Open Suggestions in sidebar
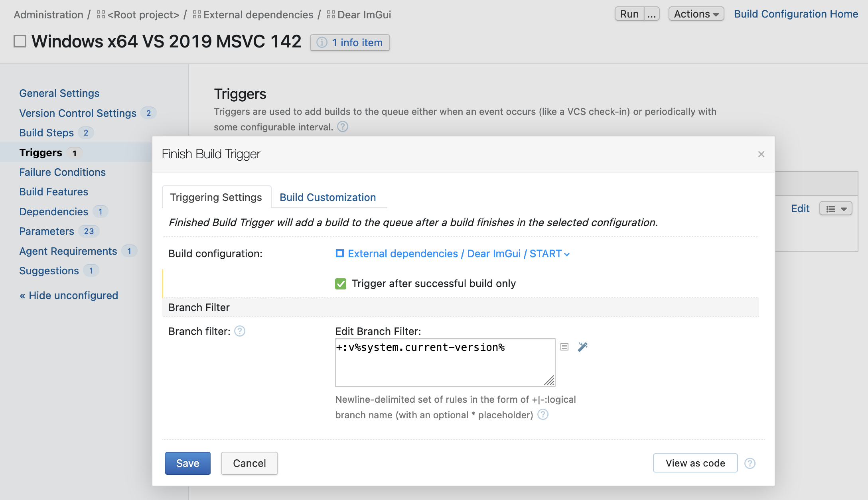The image size is (868, 500). (49, 271)
